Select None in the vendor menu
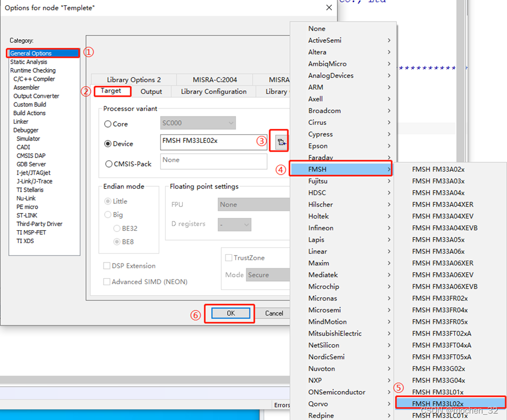507x420 pixels. pyautogui.click(x=343, y=29)
